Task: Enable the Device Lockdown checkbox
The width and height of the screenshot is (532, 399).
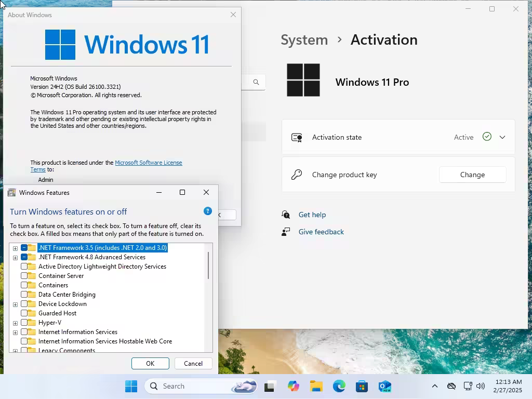Action: 24,303
